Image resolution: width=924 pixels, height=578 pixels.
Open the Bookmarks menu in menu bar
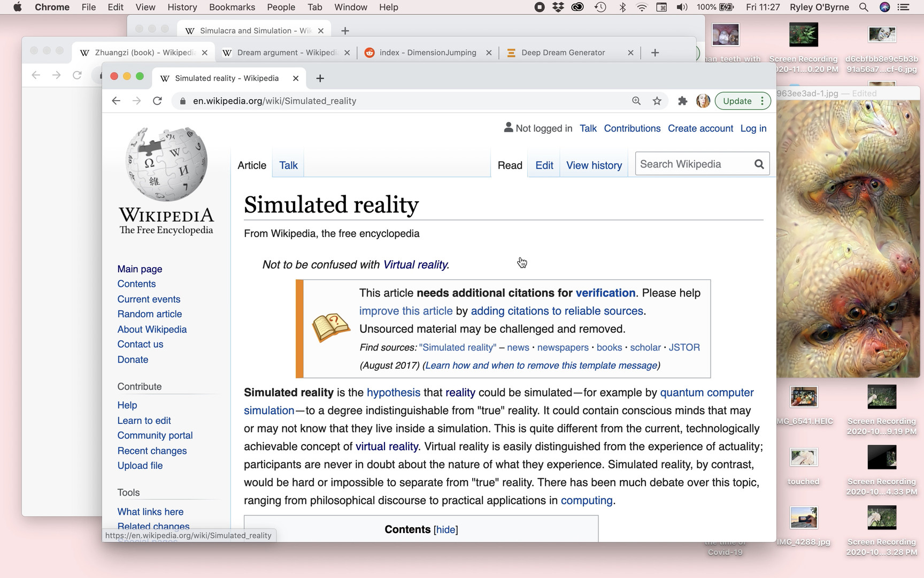(x=232, y=7)
